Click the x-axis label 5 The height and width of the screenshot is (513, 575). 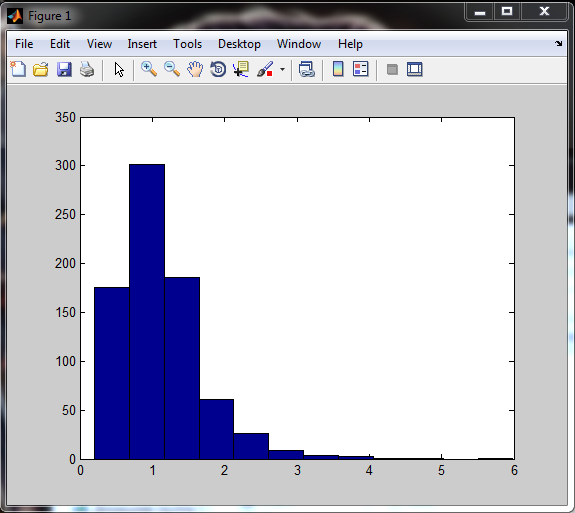pyautogui.click(x=442, y=470)
